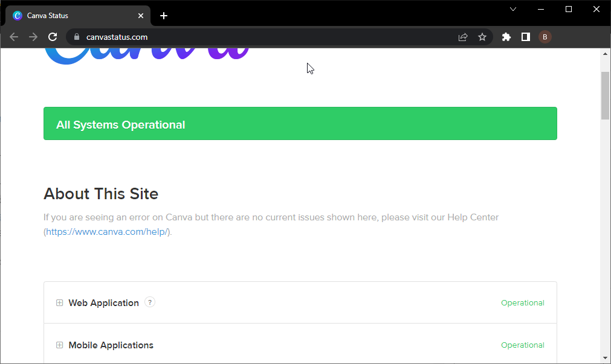Click the Mobile Applications Operational status text

coord(523,345)
